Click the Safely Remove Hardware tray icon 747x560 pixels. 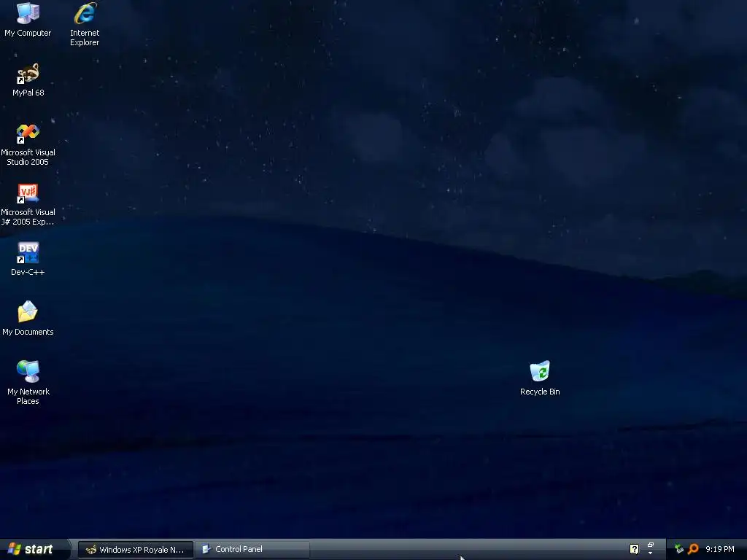679,549
